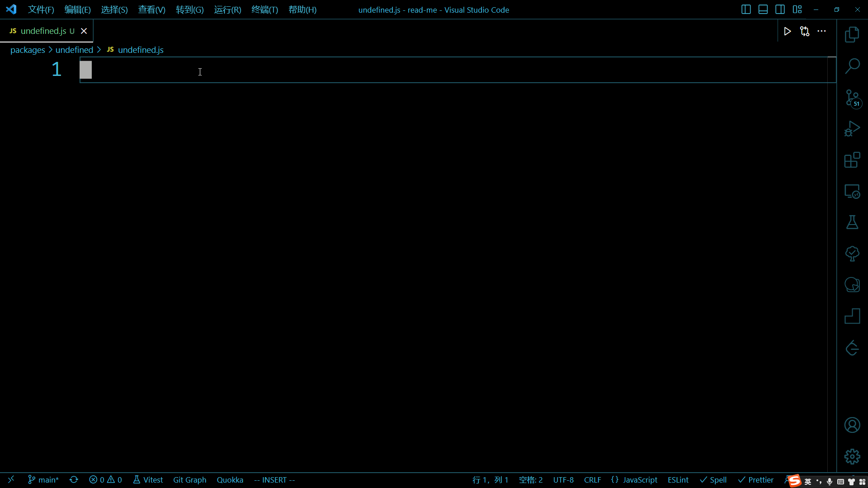This screenshot has width=868, height=488.
Task: Click the main* branch indicator
Action: click(x=43, y=480)
